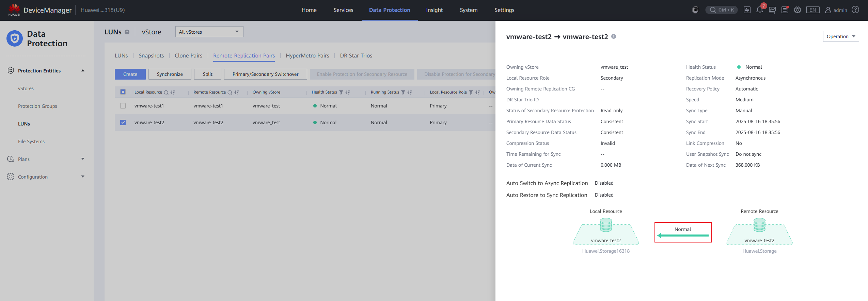
Task: Click the Data Protection shield icon
Action: pos(15,38)
